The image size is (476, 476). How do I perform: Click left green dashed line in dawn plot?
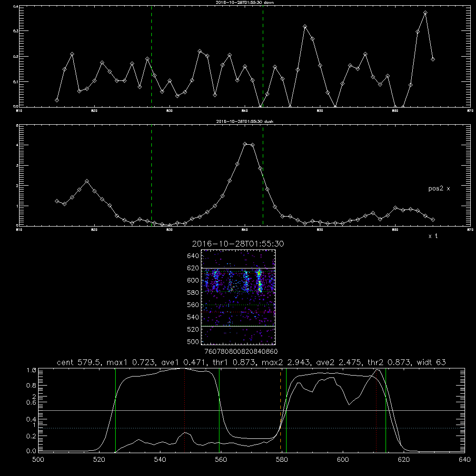[151, 56]
